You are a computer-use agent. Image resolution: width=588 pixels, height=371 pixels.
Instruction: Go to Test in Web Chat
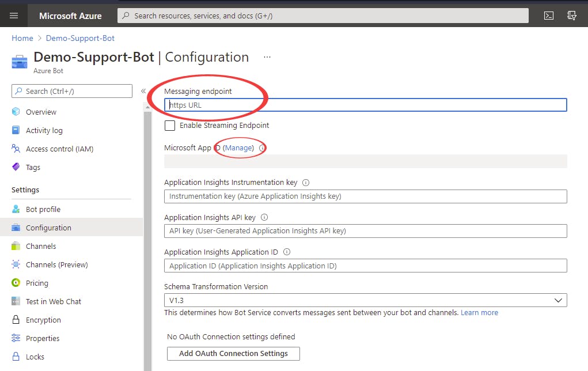tap(54, 301)
